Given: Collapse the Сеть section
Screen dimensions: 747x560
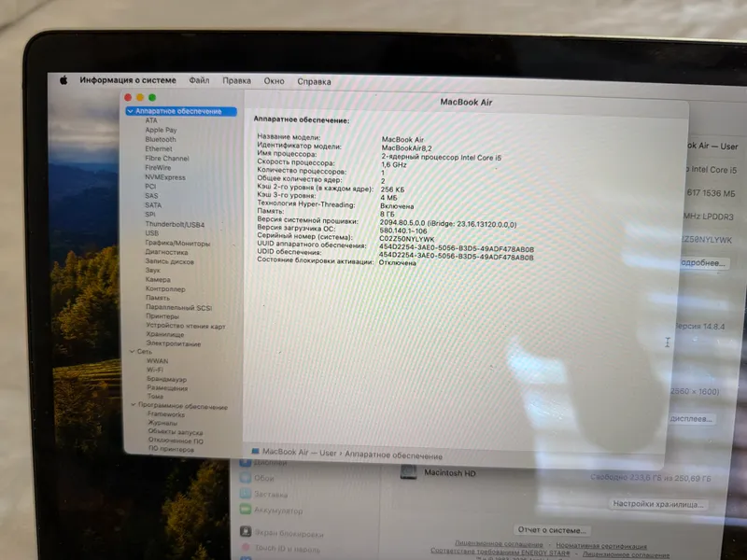Looking at the screenshot, I should coord(132,351).
